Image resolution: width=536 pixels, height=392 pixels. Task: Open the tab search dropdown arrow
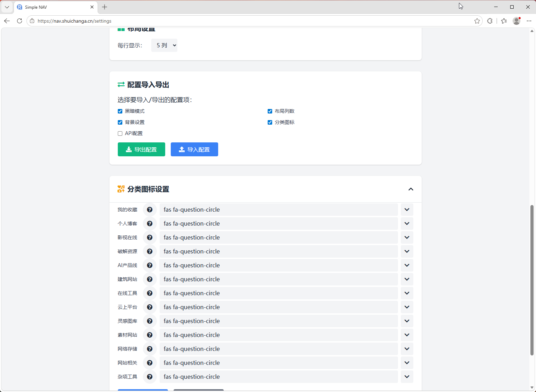[x=7, y=7]
